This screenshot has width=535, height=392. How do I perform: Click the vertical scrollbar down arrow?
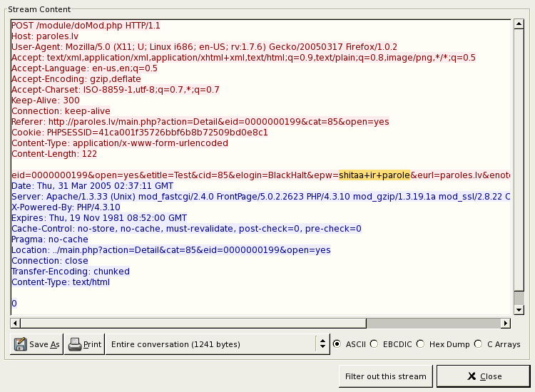click(519, 310)
